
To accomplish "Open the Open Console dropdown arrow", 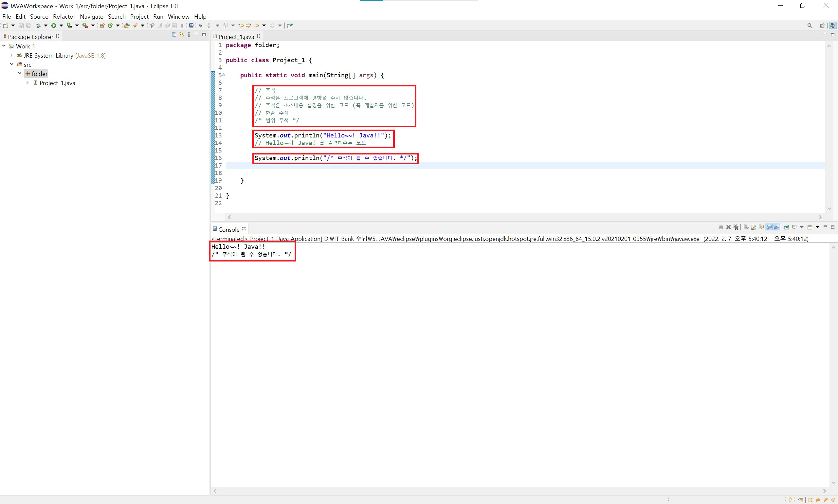I will click(x=818, y=227).
